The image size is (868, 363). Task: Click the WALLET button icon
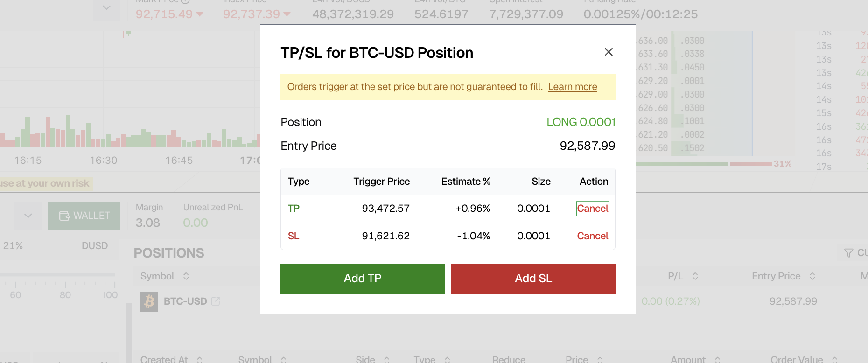[64, 216]
